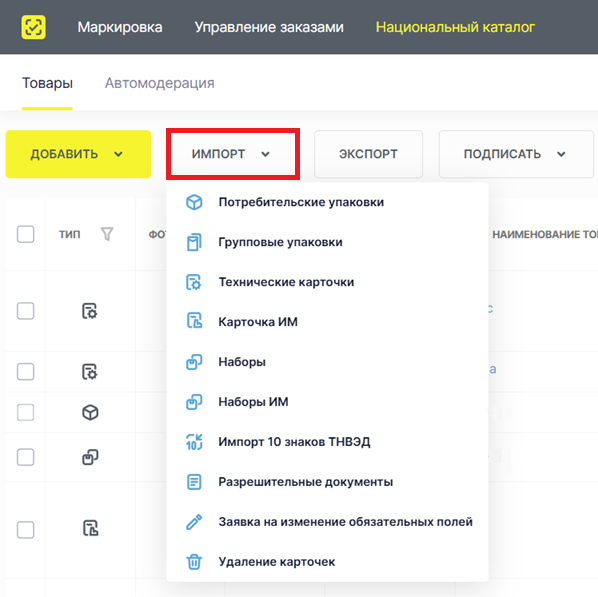The image size is (598, 597).
Task: Select Разрешительные документы option
Action: coord(327,482)
